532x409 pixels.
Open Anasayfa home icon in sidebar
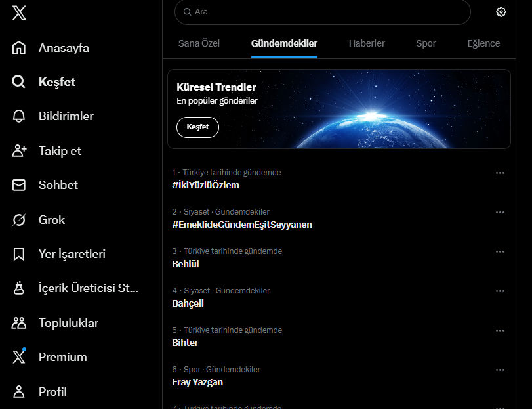click(19, 48)
